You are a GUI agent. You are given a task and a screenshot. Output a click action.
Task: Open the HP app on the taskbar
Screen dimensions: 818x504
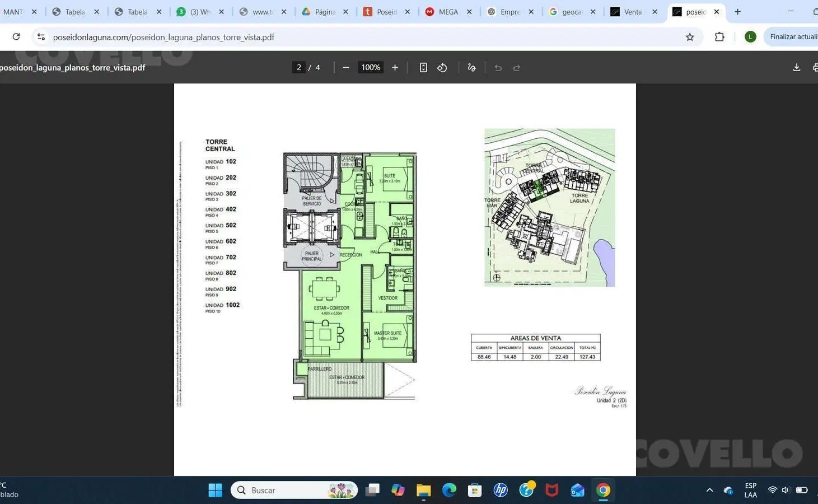(501, 490)
